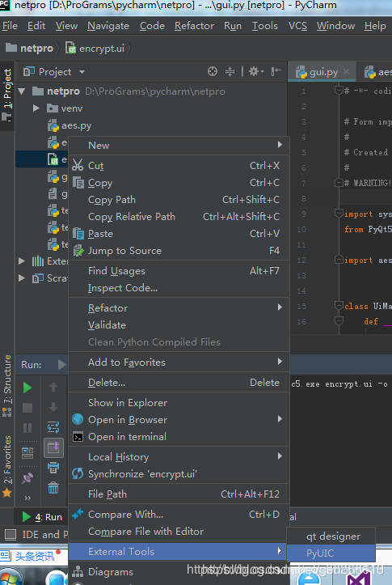Click Scroll from Source crosshair icon
Screen dimensions: 392x585
pos(213,71)
